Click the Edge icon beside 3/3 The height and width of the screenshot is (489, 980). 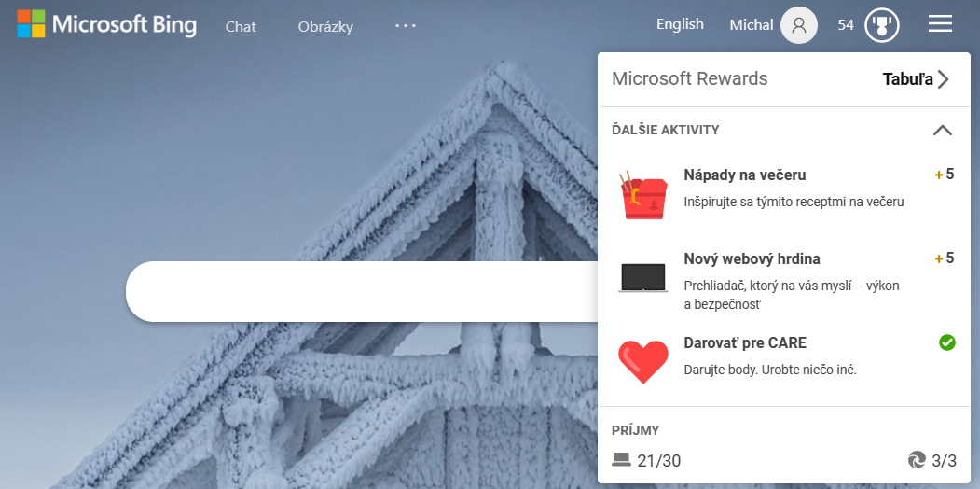917,460
